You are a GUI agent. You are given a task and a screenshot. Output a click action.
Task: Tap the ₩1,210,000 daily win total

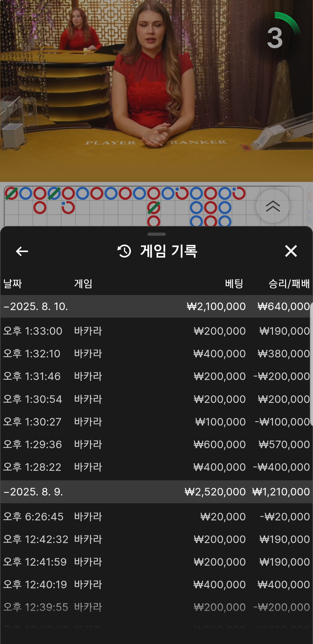[281, 492]
